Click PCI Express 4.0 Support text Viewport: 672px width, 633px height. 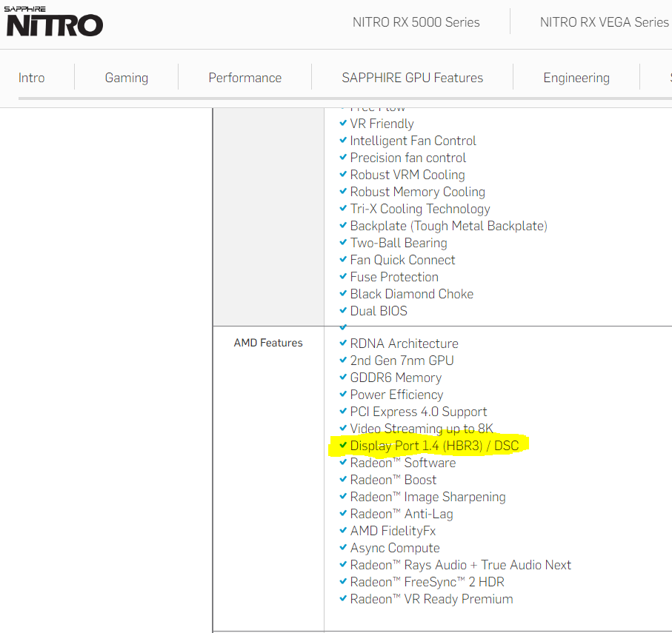419,412
